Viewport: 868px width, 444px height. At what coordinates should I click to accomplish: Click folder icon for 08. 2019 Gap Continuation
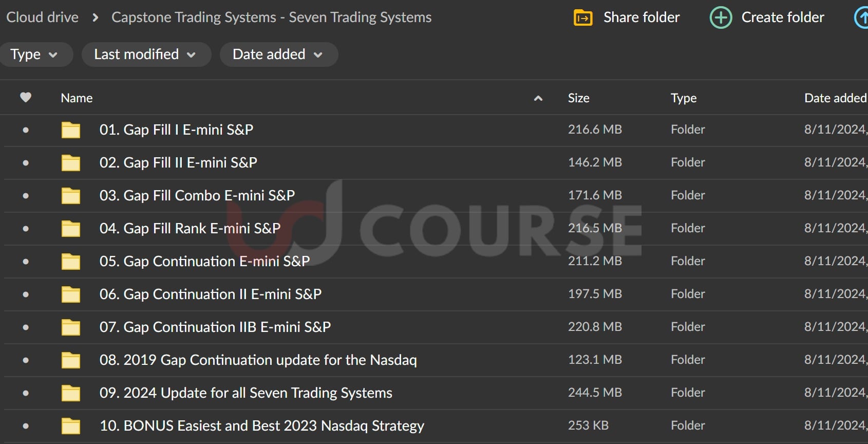pos(71,360)
